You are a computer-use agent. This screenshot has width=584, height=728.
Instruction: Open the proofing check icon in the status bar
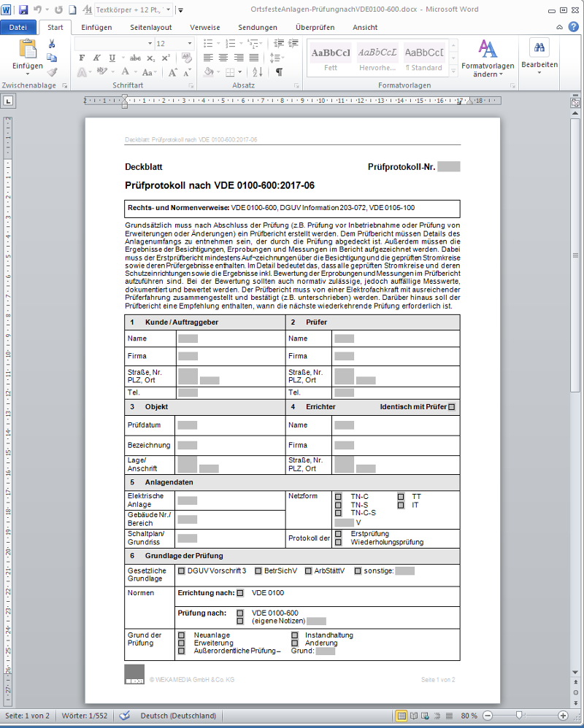tap(125, 716)
